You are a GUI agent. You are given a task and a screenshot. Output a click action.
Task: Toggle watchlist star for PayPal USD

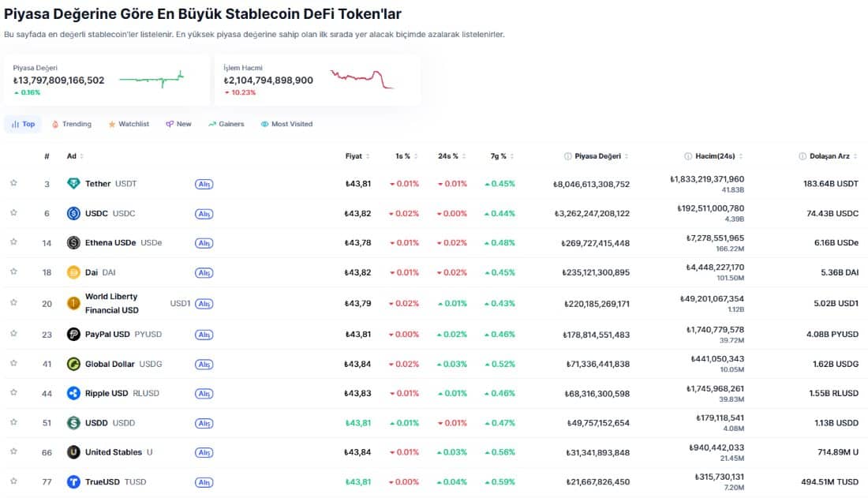coord(14,334)
